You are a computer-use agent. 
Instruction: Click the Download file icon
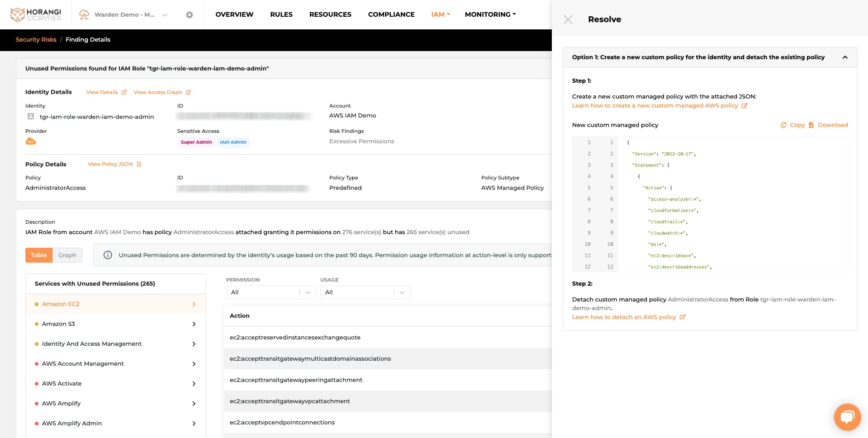pos(811,125)
